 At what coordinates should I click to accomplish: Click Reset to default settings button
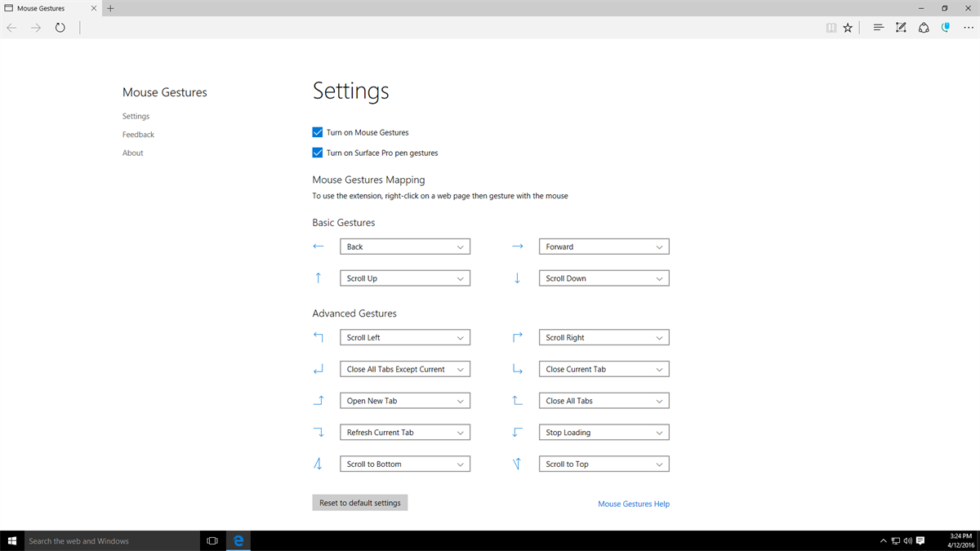pos(360,503)
